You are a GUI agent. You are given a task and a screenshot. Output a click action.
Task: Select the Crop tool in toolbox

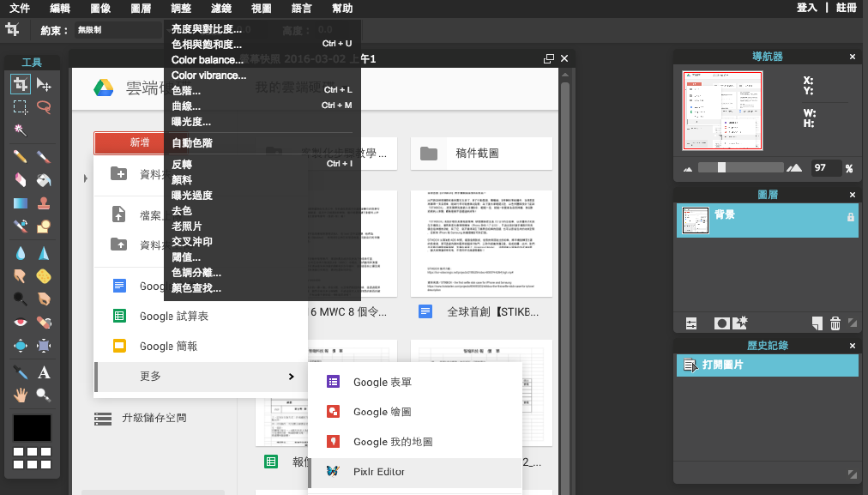click(x=21, y=84)
